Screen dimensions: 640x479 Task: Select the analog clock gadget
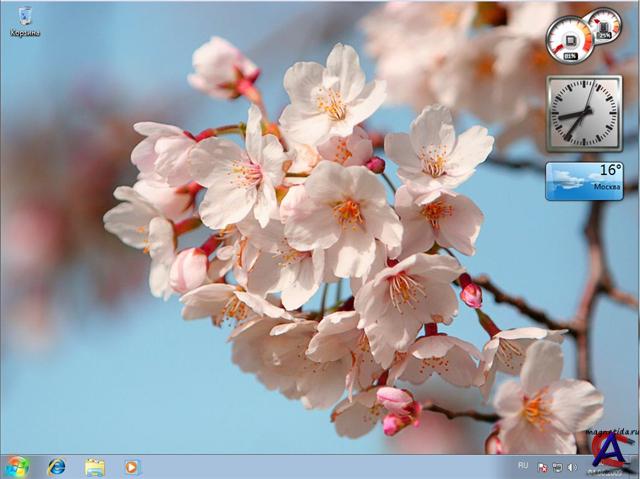(x=584, y=112)
